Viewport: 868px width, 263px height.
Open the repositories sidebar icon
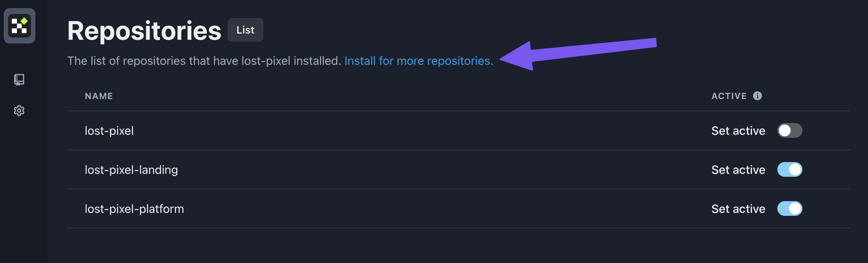coord(19,80)
